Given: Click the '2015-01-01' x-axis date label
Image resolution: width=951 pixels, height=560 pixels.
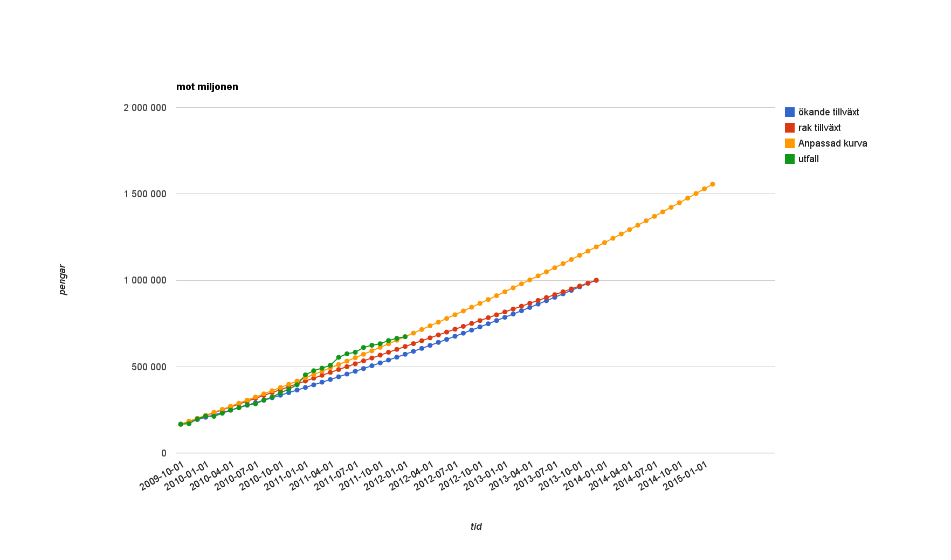Looking at the screenshot, I should click(686, 476).
